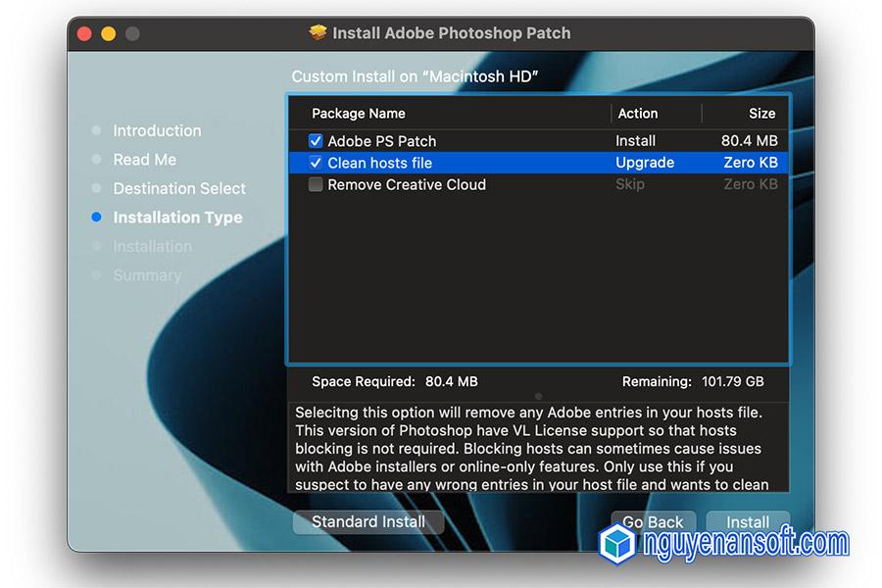Click the Action column header
Viewport: 882px width, 588px height.
[x=637, y=114]
